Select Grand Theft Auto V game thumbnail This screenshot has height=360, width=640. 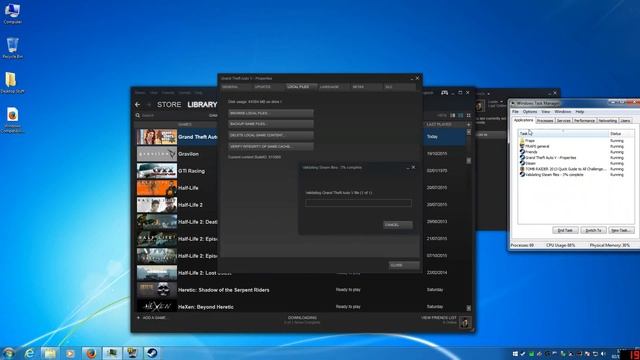(x=157, y=137)
